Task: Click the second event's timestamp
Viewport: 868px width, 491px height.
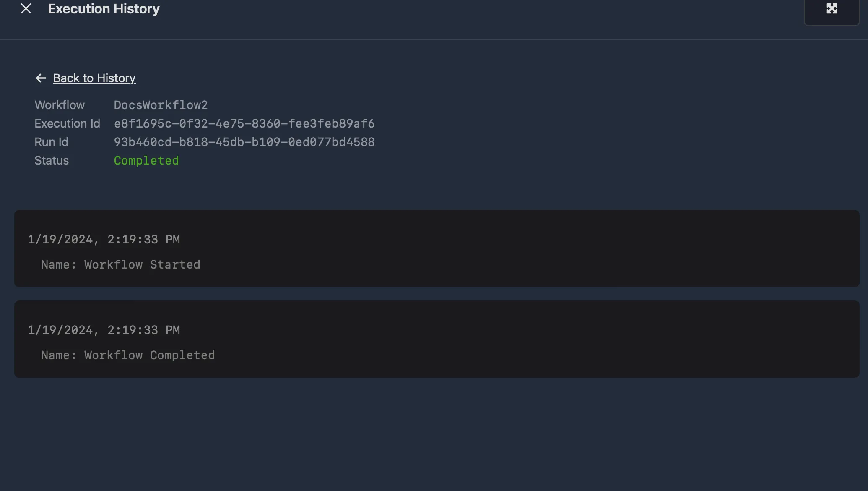Action: (x=104, y=330)
